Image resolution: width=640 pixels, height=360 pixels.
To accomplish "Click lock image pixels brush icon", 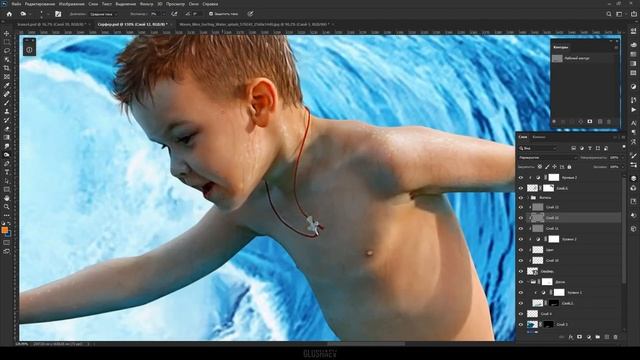I will (x=547, y=167).
